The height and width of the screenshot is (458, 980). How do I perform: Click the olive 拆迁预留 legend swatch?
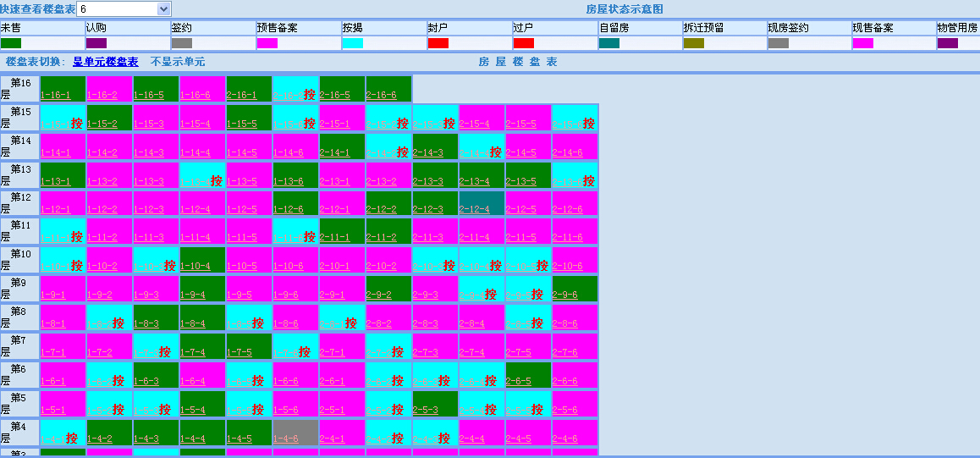[x=694, y=43]
